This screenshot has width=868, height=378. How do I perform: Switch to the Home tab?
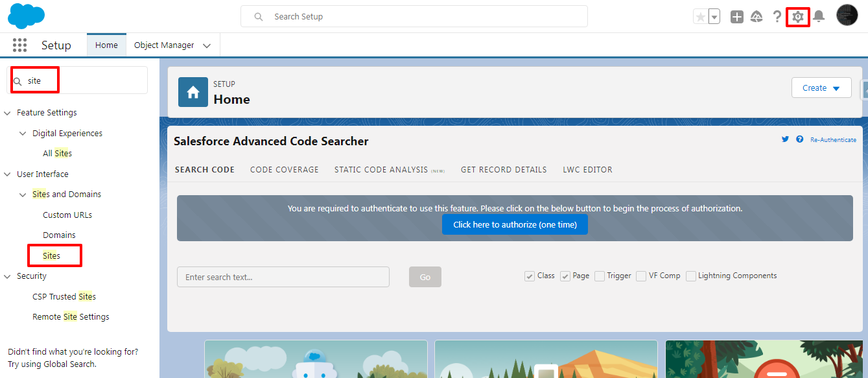tap(106, 45)
